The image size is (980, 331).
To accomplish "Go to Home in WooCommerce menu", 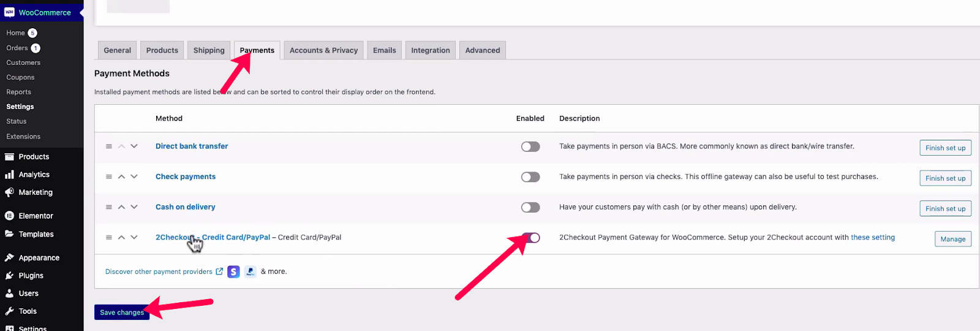I will [x=15, y=33].
